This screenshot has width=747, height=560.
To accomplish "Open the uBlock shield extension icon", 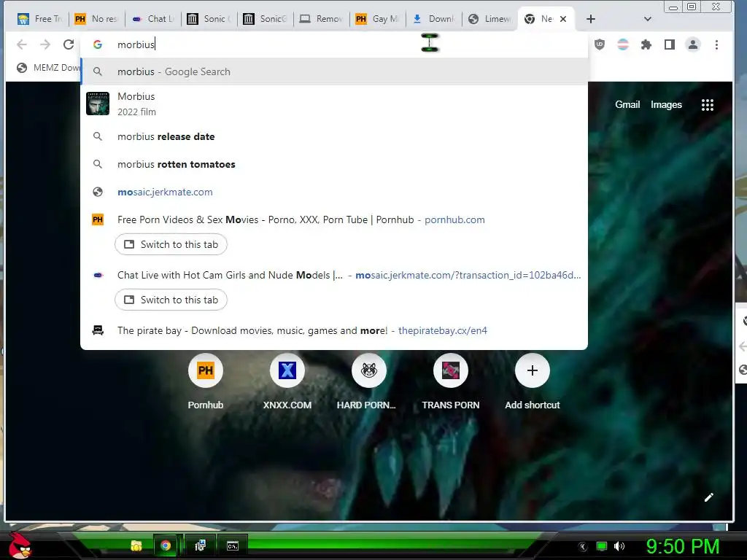I will click(600, 44).
